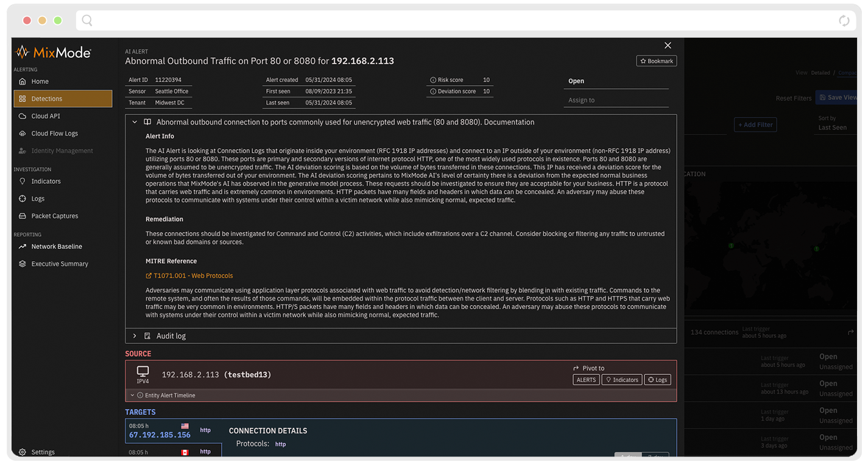The width and height of the screenshot is (868, 465).
Task: Click the US flag on first target
Action: [185, 427]
